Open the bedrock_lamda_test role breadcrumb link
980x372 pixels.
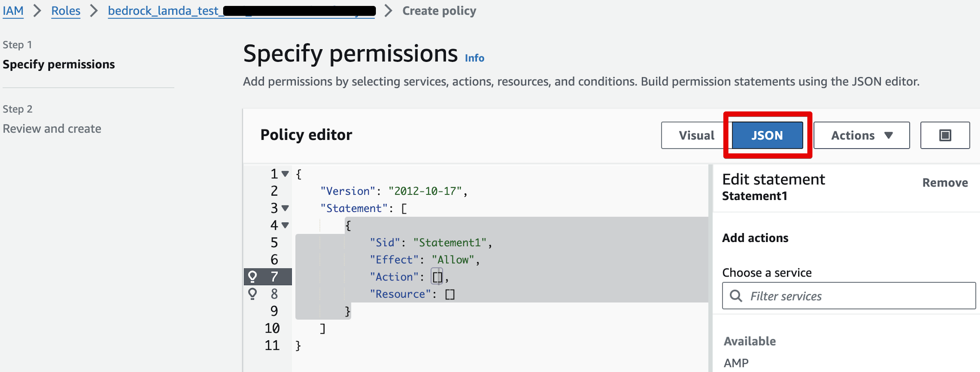pos(241,11)
